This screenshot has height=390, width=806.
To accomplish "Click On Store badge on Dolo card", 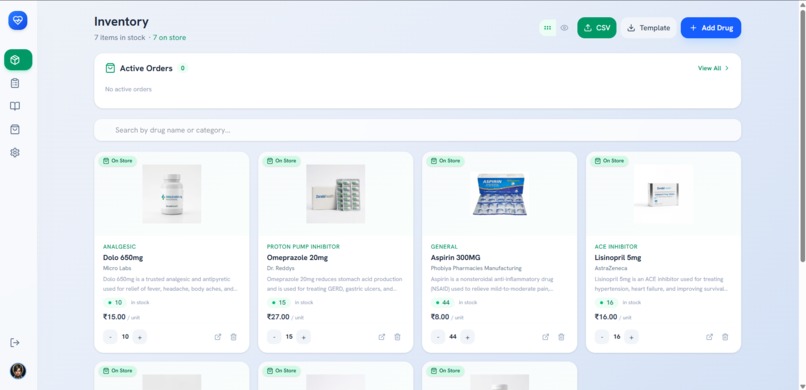I will (x=118, y=161).
